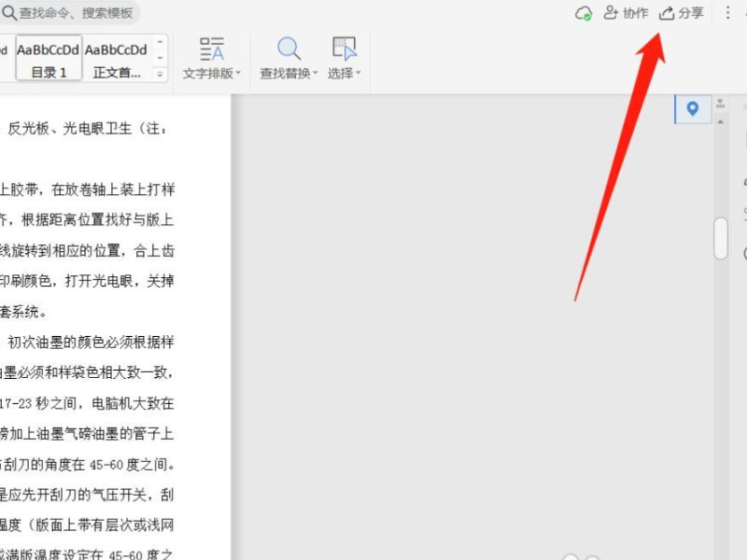The width and height of the screenshot is (747, 560).
Task: Open the 文字排版 dropdown arrow
Action: click(238, 73)
